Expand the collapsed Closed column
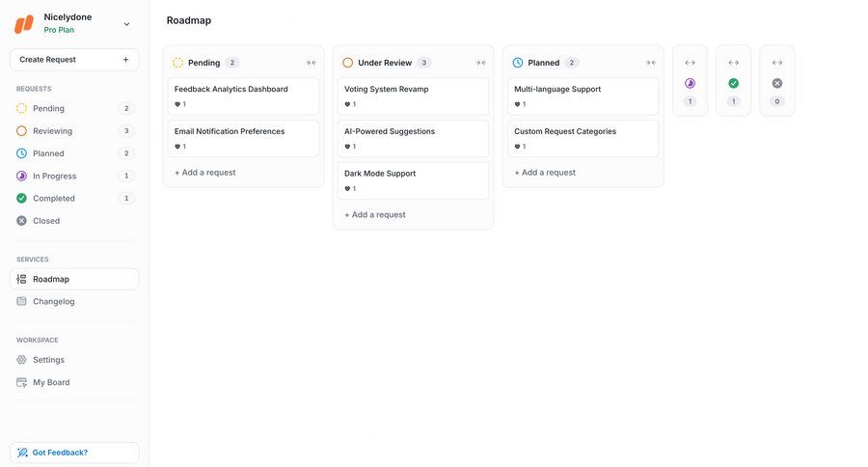Screen dimensions: 868x467 (777, 63)
